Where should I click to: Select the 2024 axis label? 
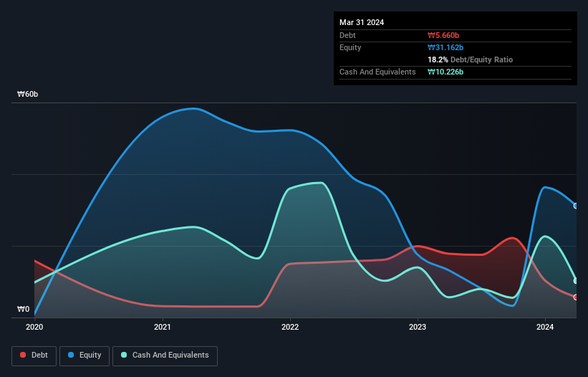(545, 327)
